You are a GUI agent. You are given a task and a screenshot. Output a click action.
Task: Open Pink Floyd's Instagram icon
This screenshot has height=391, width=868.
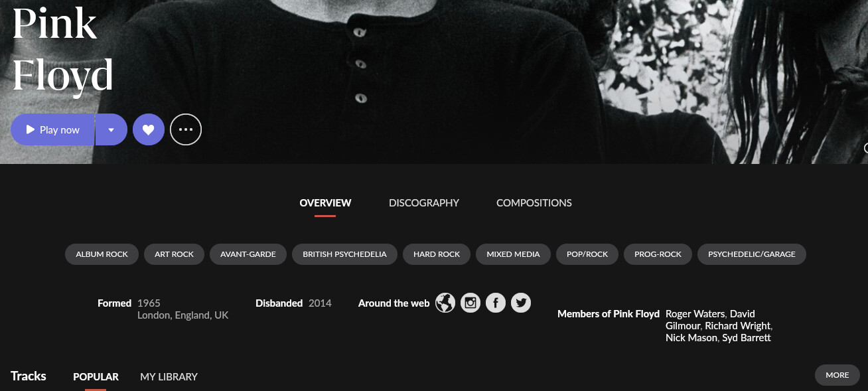coord(470,303)
